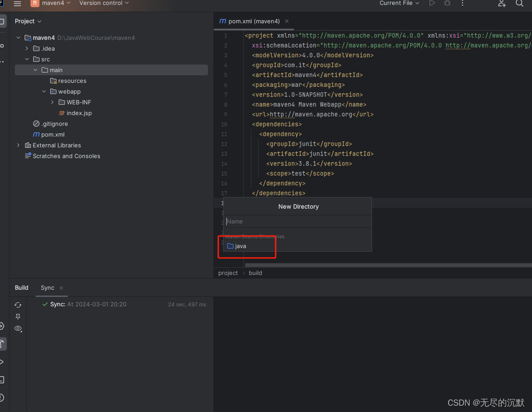Screen dimensions: 532x412
Task: Click the junit artifactId line in editor
Action: [x=320, y=154]
